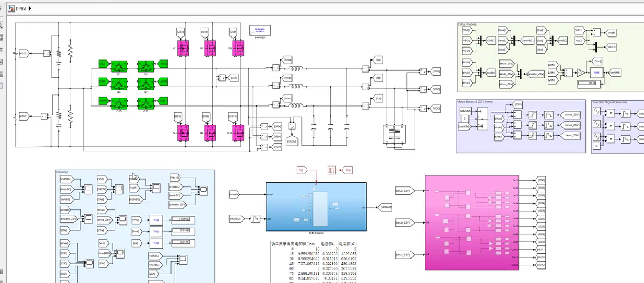Open the large pink gate signal subsystem
The image size is (644, 283).
pyautogui.click(x=471, y=222)
